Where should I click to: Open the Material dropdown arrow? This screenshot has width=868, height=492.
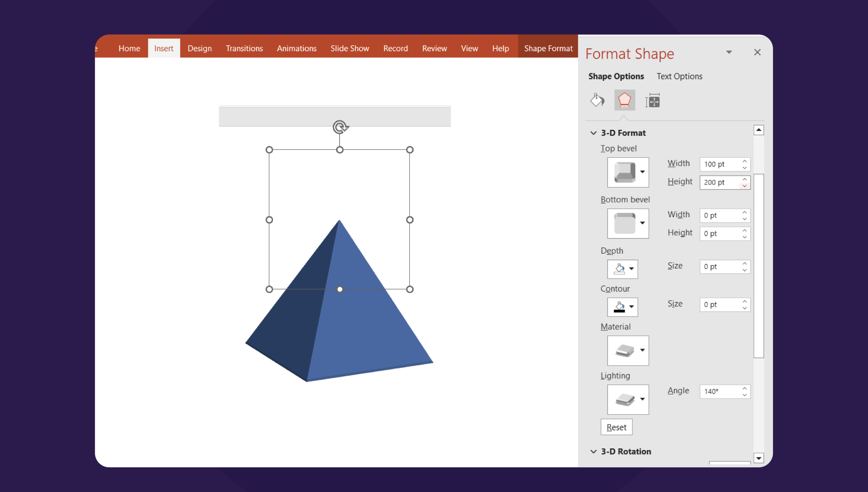643,351
